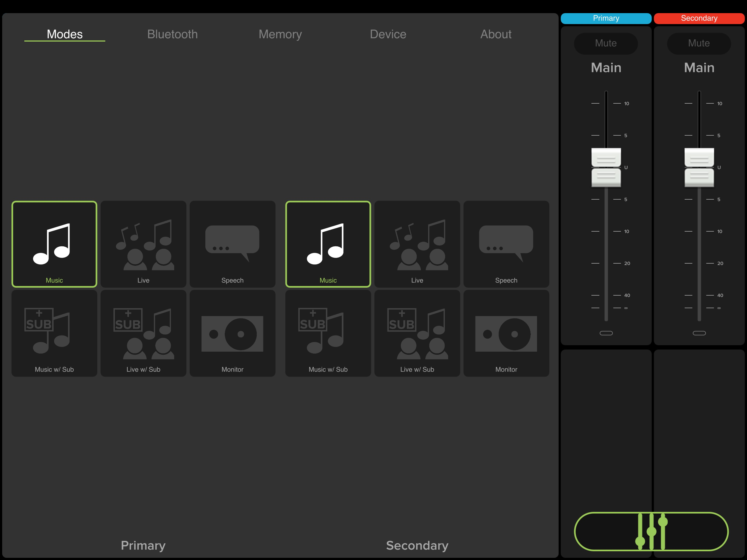The image size is (747, 560).
Task: Switch to the Memory tab
Action: tap(280, 34)
